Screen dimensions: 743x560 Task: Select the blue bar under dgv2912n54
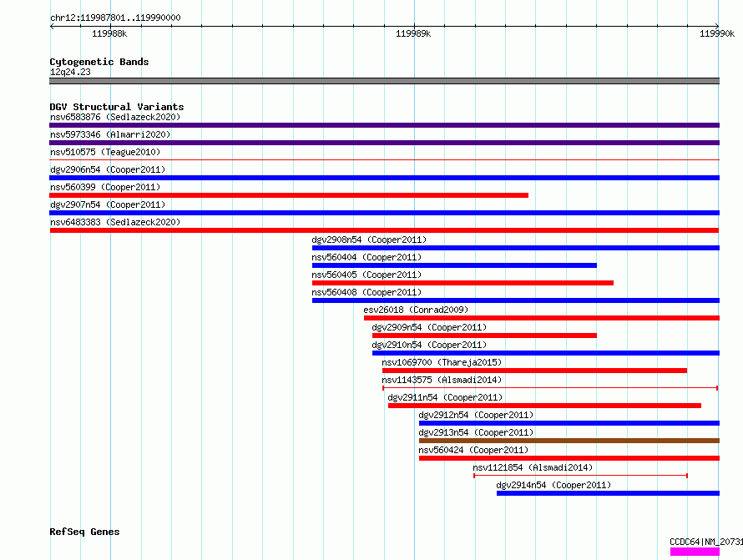(x=569, y=423)
